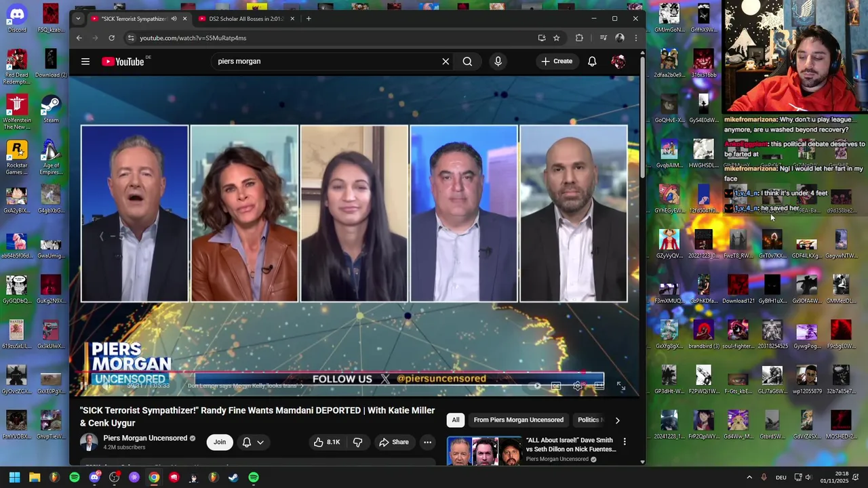Open the YouTube account avatar menu
The image size is (868, 488).
pos(618,62)
